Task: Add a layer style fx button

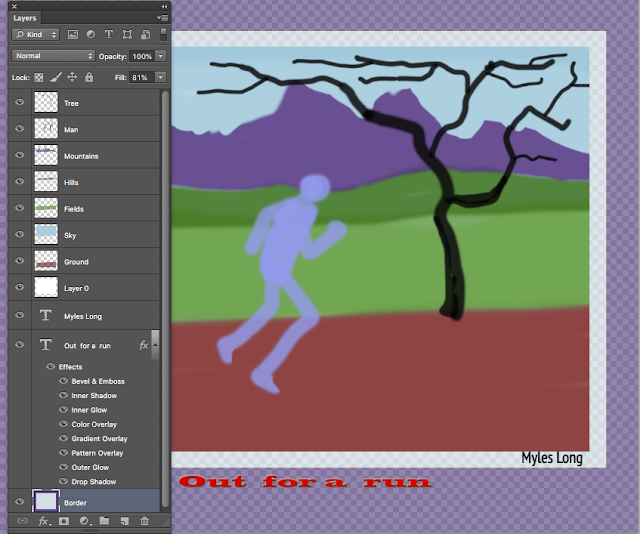Action: tap(44, 521)
